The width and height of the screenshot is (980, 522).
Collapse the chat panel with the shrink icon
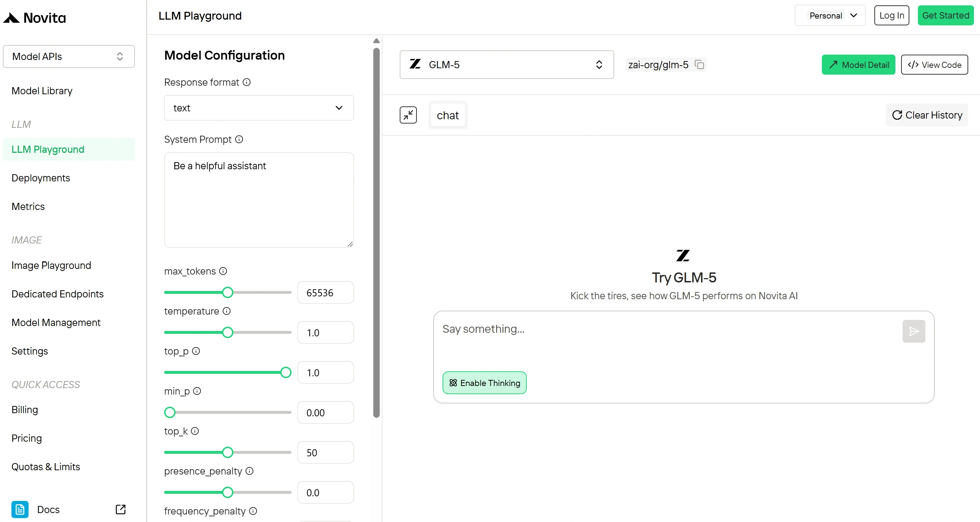(408, 115)
